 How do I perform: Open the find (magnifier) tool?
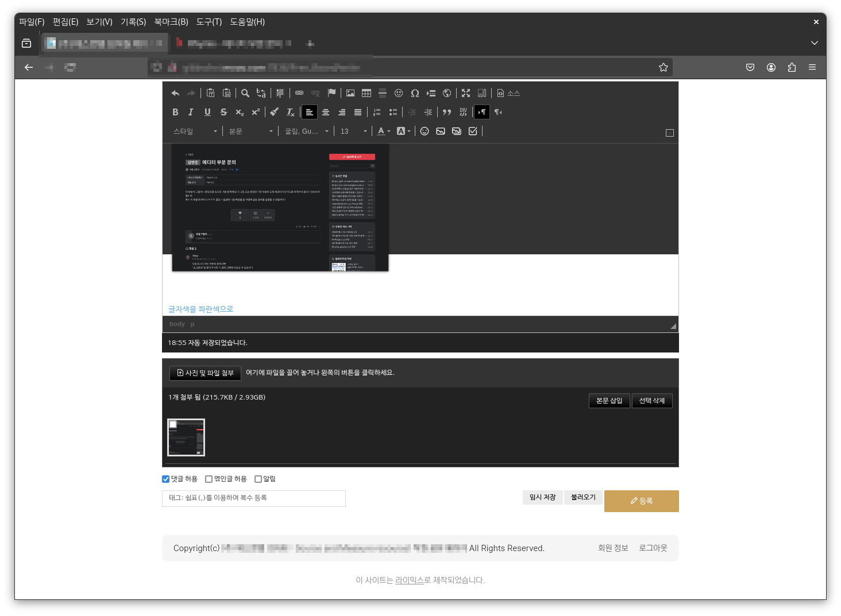point(245,93)
